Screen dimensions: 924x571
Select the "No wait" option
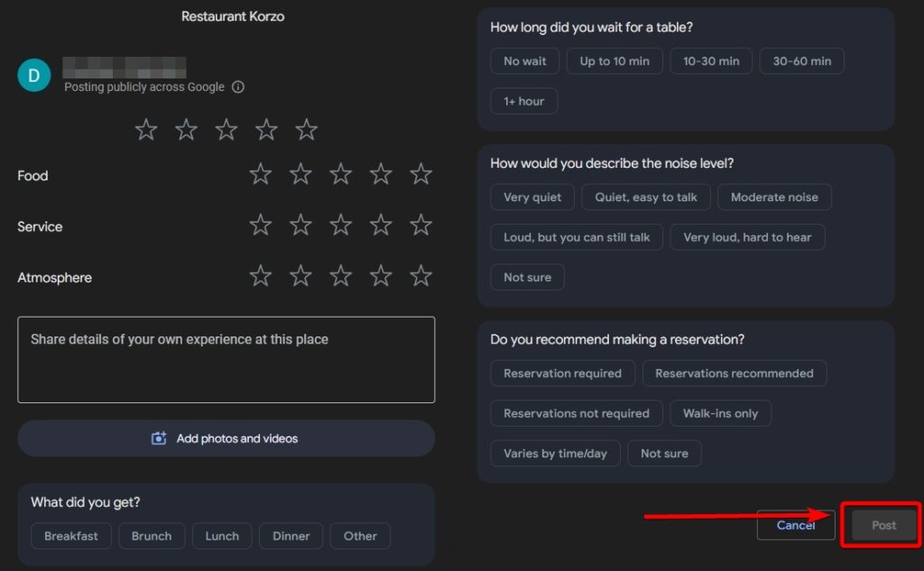point(524,61)
